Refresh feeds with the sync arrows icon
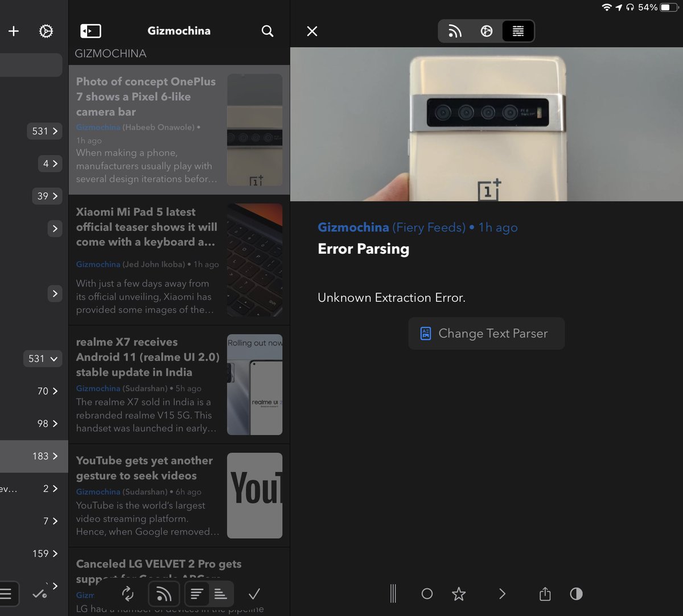683x616 pixels. pos(128,594)
